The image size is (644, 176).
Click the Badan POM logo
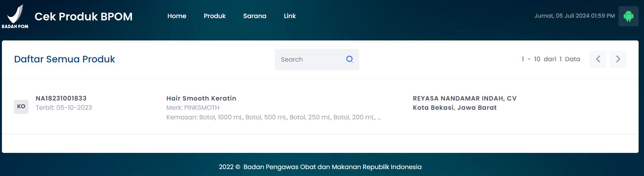click(15, 16)
